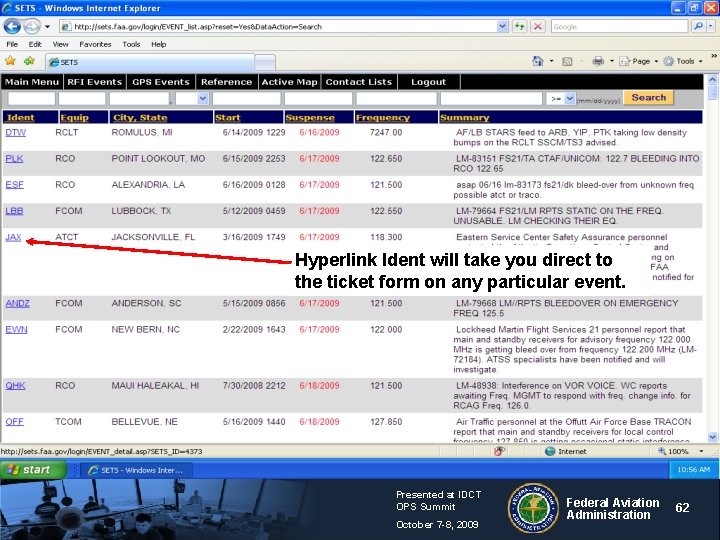Click the Favorites star icon

(11, 61)
